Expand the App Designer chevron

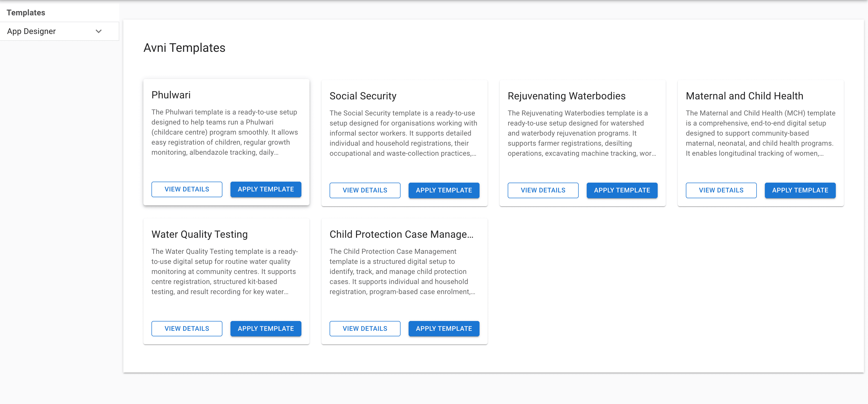tap(98, 31)
